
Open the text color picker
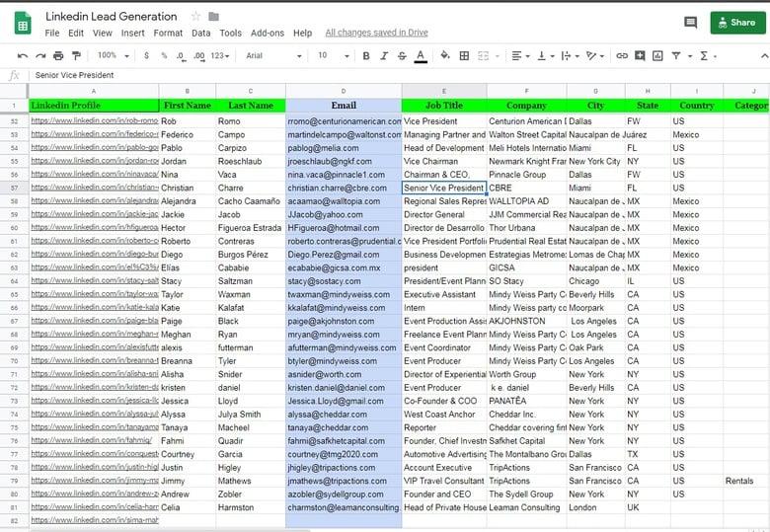tap(421, 56)
